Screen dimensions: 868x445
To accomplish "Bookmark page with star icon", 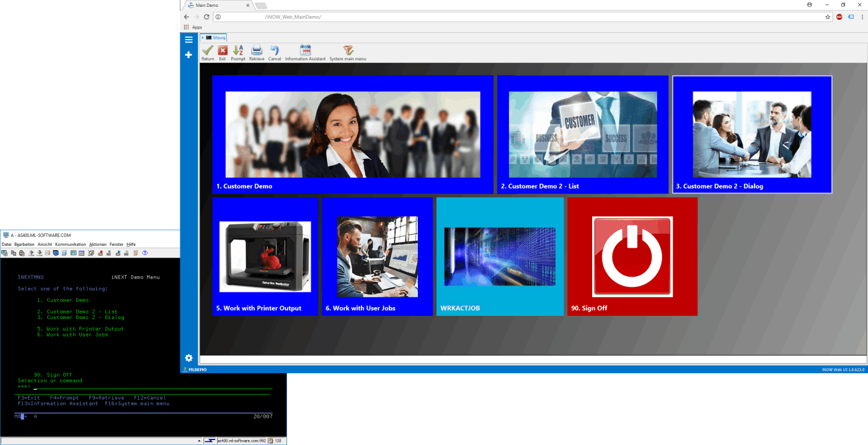I will [828, 17].
